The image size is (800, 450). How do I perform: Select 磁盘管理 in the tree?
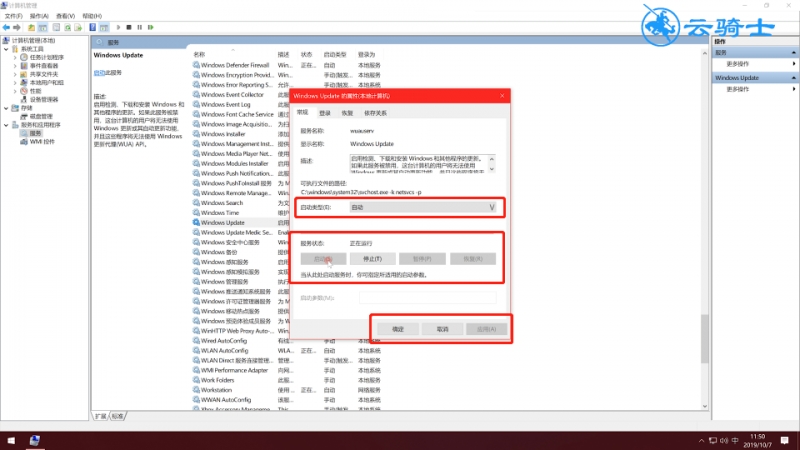click(41, 116)
